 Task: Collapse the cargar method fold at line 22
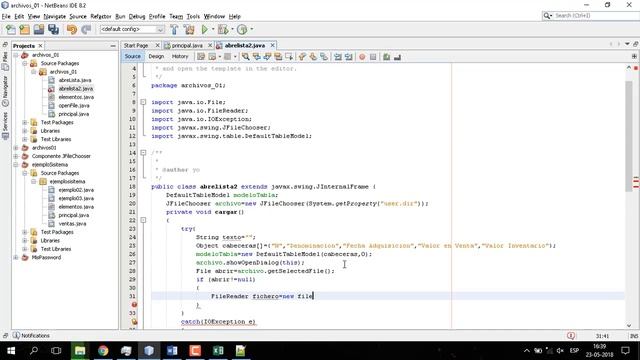point(143,220)
